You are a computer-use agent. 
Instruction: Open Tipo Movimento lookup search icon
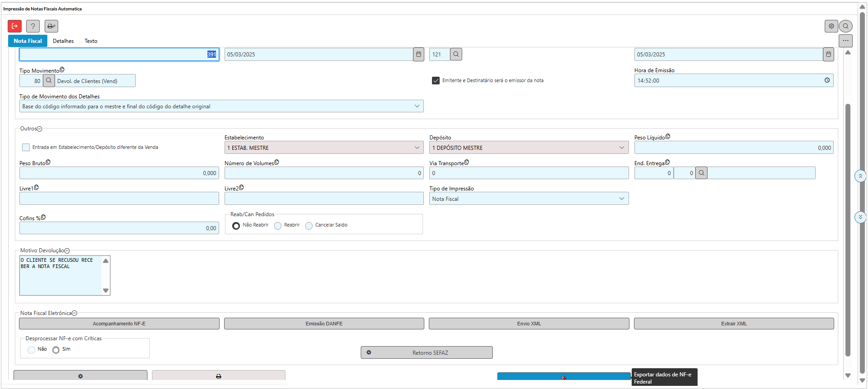pyautogui.click(x=49, y=81)
